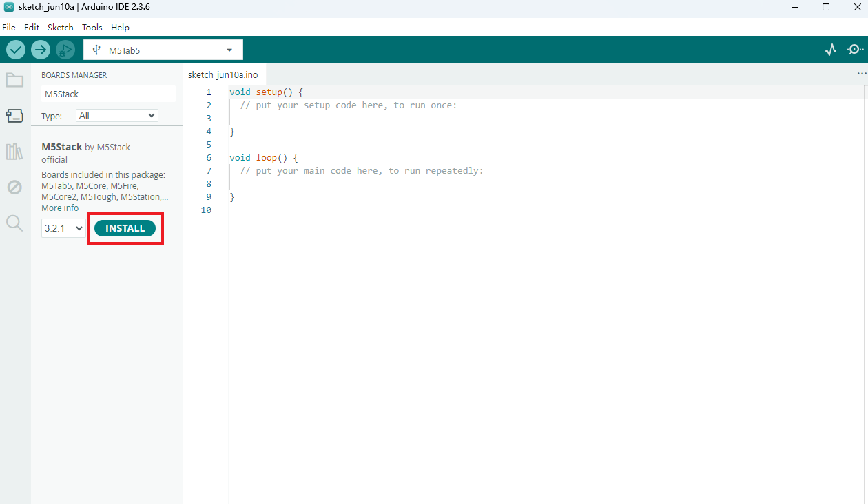Open the Search sidebar icon

click(x=14, y=223)
